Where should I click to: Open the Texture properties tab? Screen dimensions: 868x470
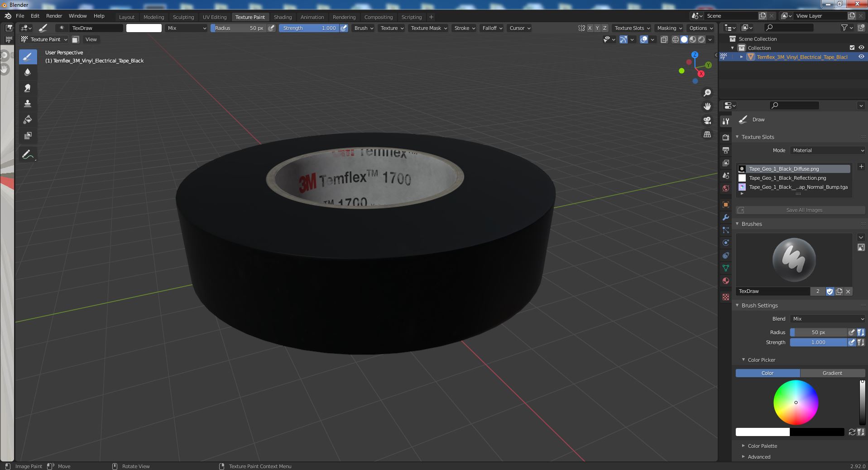[x=726, y=297]
